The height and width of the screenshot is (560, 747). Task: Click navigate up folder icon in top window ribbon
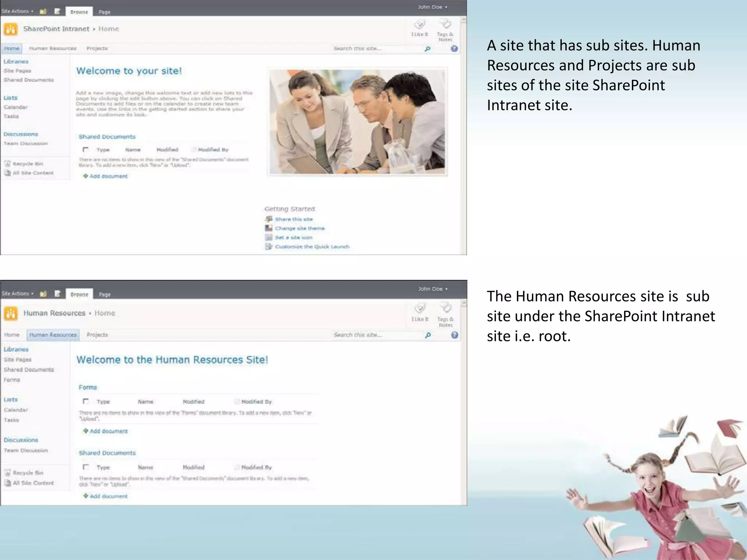43,11
